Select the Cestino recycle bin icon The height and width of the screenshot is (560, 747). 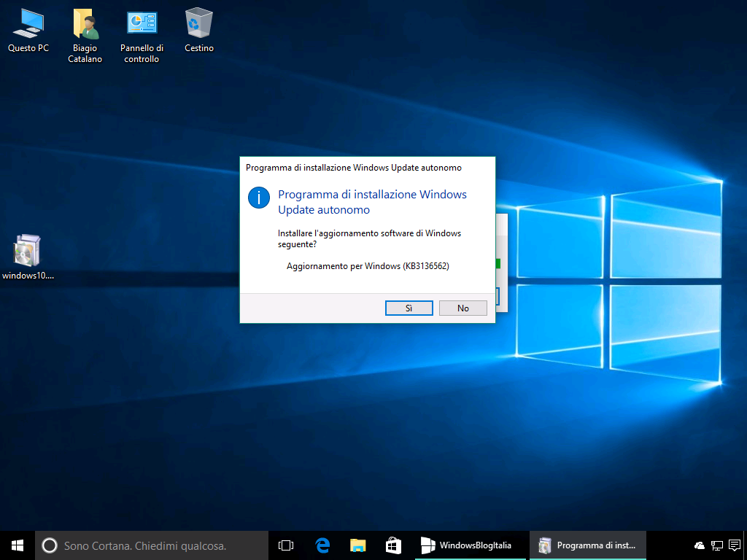pos(198,31)
